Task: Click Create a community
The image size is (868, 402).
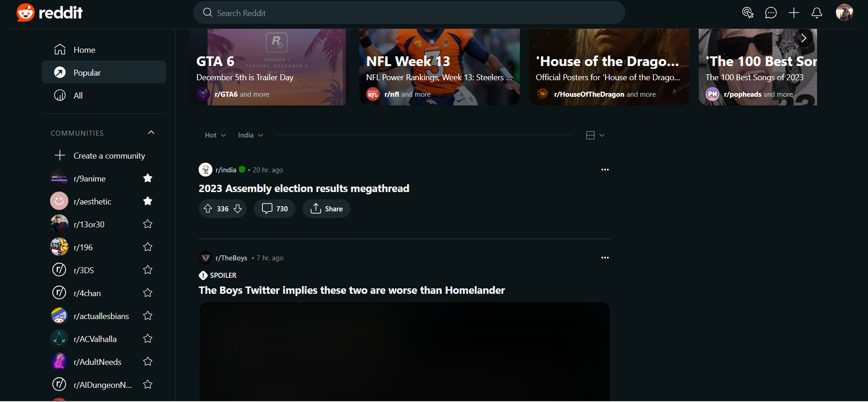Action: [109, 156]
